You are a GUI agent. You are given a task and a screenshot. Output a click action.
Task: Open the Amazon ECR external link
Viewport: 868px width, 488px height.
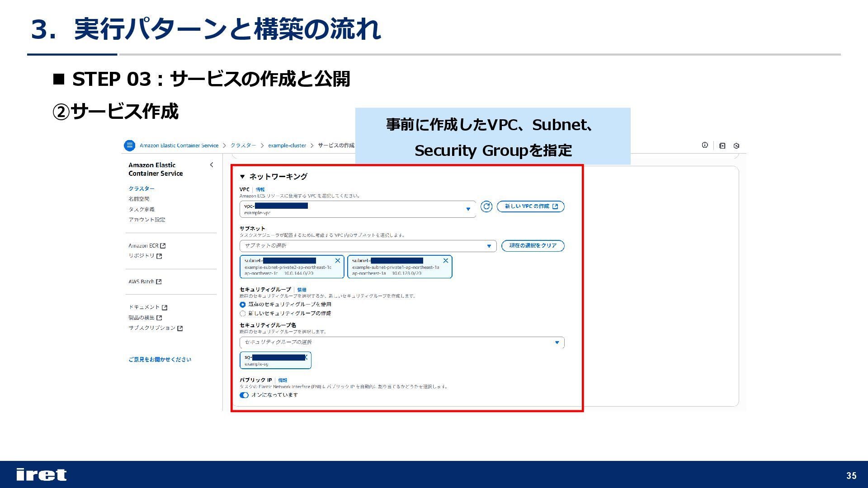tap(147, 245)
